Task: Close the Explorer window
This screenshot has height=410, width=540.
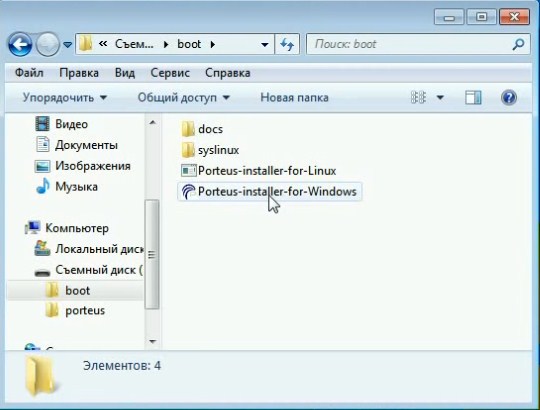Action: pyautogui.click(x=514, y=17)
